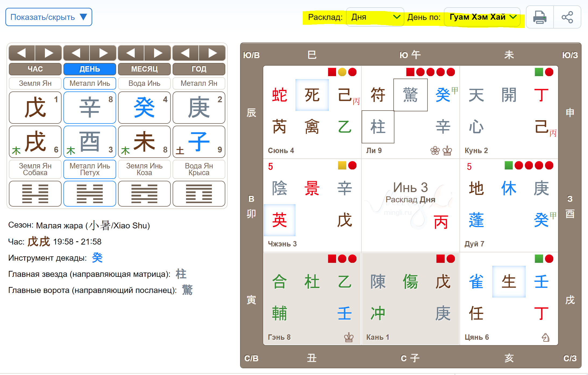Click the highlighted ДЕНЬ button
This screenshot has height=375, width=588.
[x=90, y=69]
